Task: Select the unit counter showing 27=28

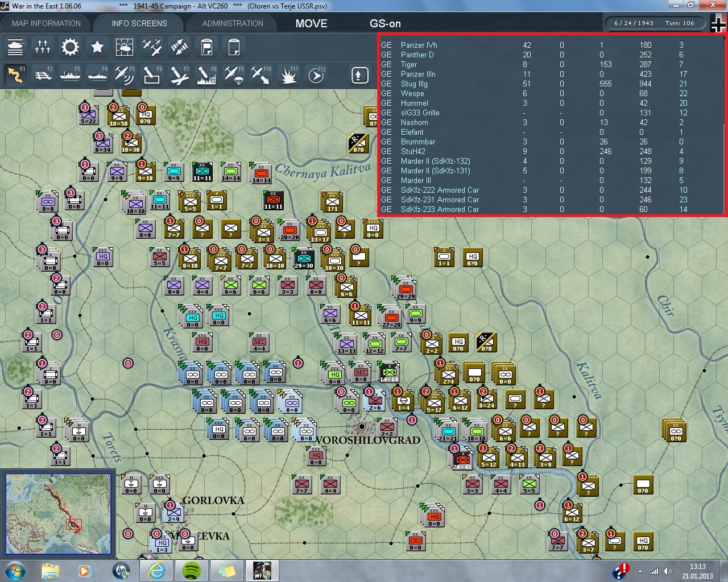Action: click(x=391, y=318)
